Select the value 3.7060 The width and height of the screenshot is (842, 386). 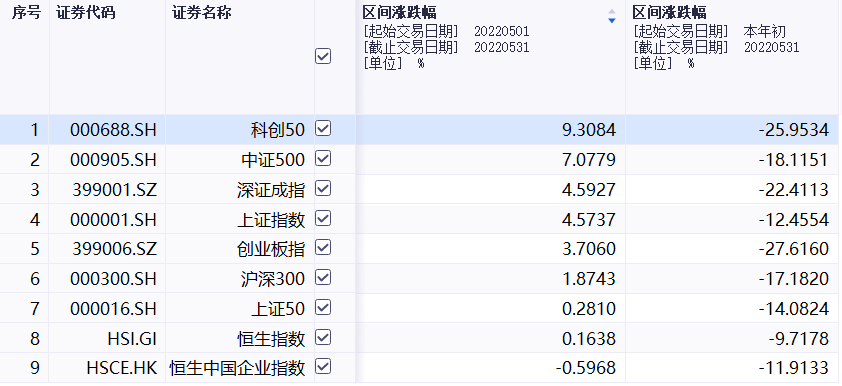[589, 249]
